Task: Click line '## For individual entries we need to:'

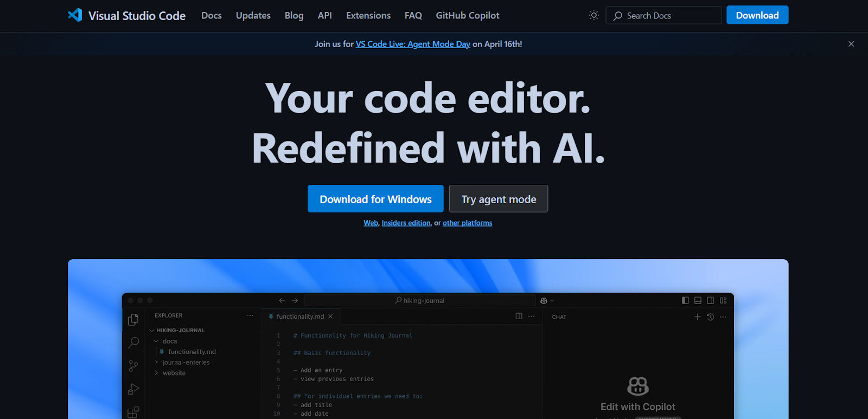Action: point(358,396)
